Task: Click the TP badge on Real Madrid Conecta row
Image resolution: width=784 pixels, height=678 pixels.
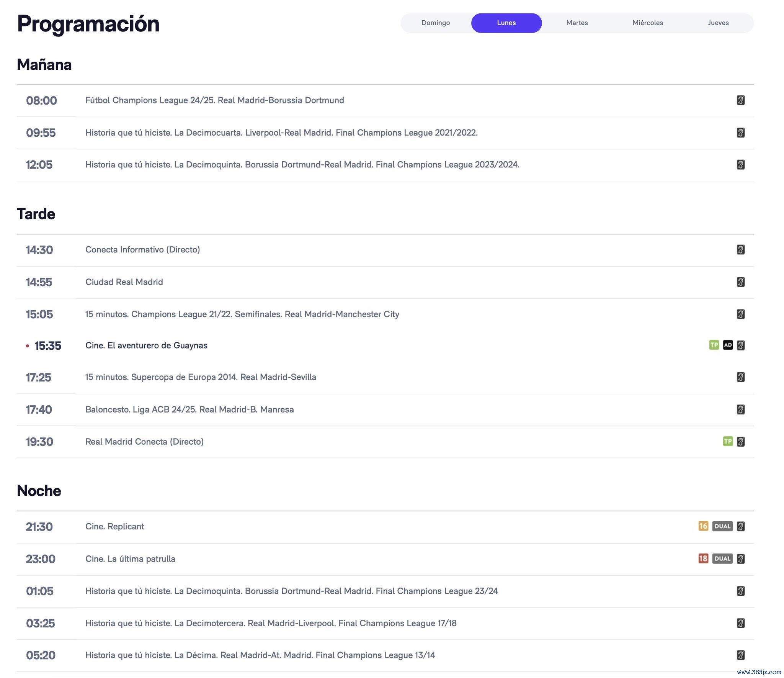Action: click(x=728, y=441)
